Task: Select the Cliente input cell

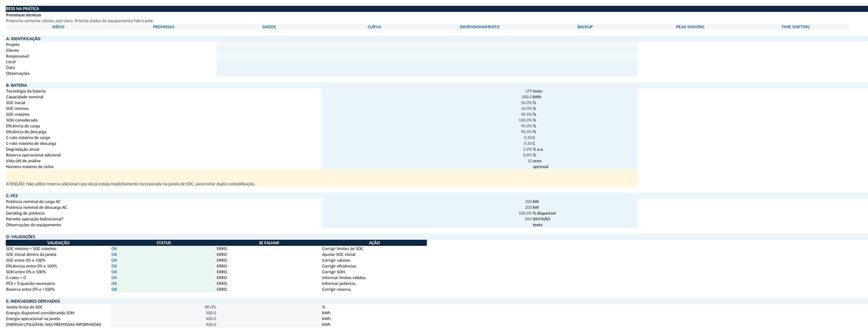Action: [x=426, y=51]
